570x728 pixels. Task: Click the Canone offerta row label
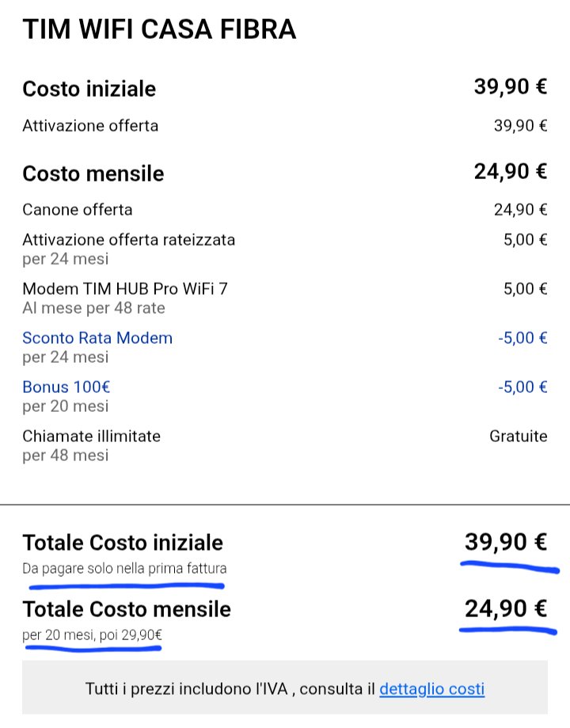coord(77,210)
